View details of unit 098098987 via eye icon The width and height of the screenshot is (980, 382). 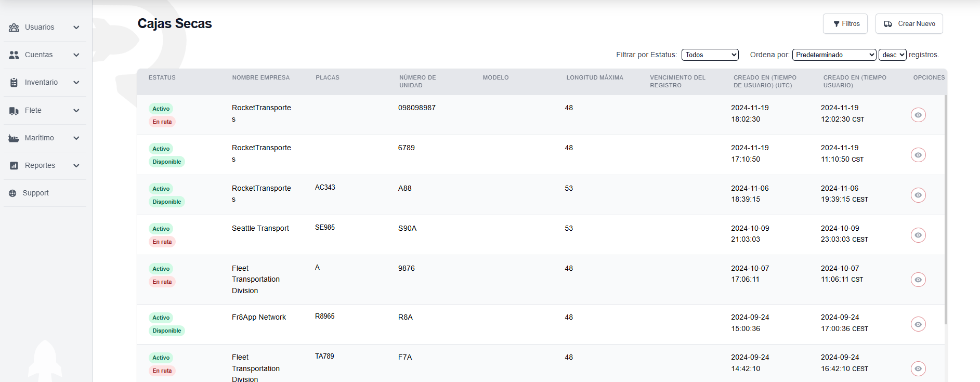[918, 115]
